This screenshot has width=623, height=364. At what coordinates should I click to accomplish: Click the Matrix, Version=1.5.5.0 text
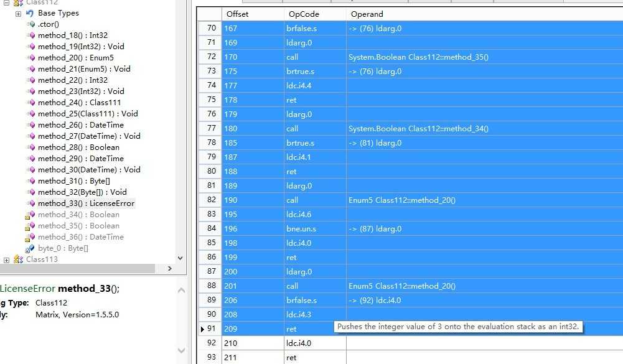click(77, 315)
